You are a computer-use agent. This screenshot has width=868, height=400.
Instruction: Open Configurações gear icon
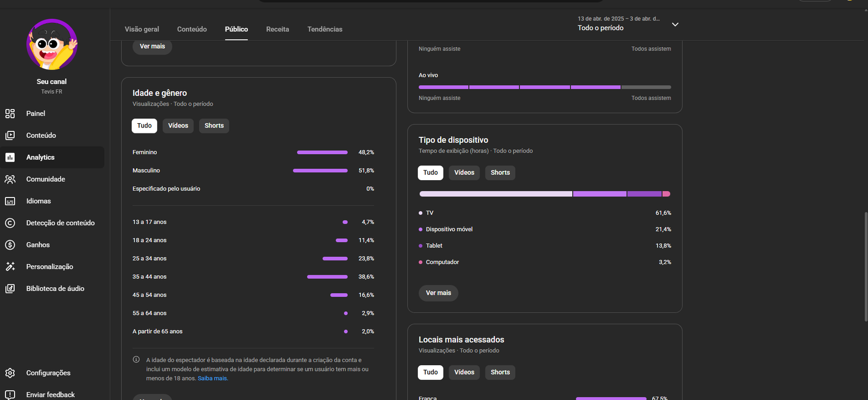pyautogui.click(x=10, y=373)
